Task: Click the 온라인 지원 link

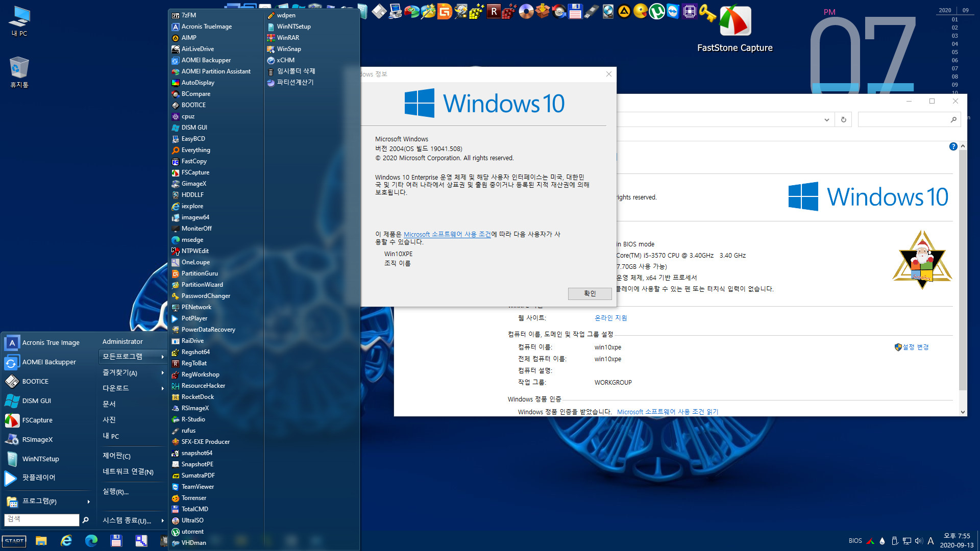Action: click(610, 318)
